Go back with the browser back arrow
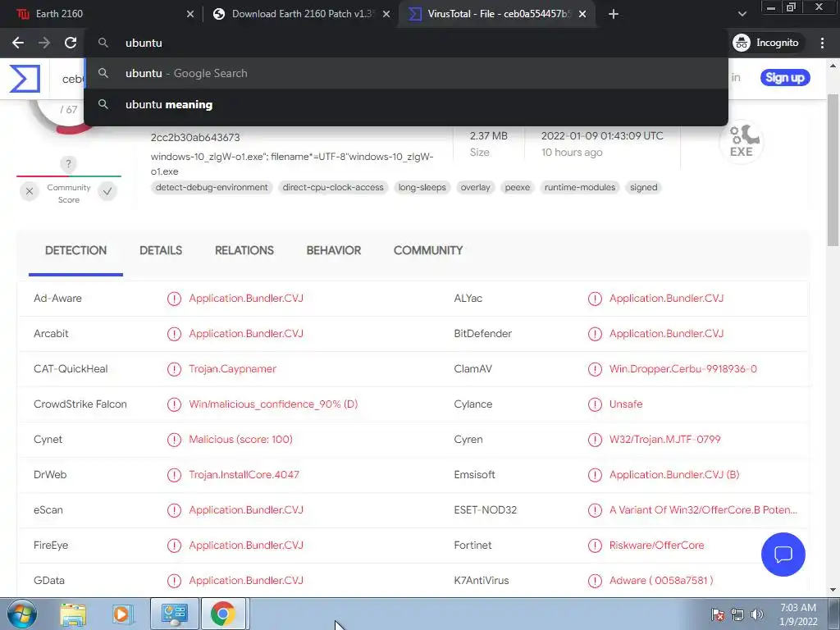Screen dimensions: 840x630 click(18, 43)
